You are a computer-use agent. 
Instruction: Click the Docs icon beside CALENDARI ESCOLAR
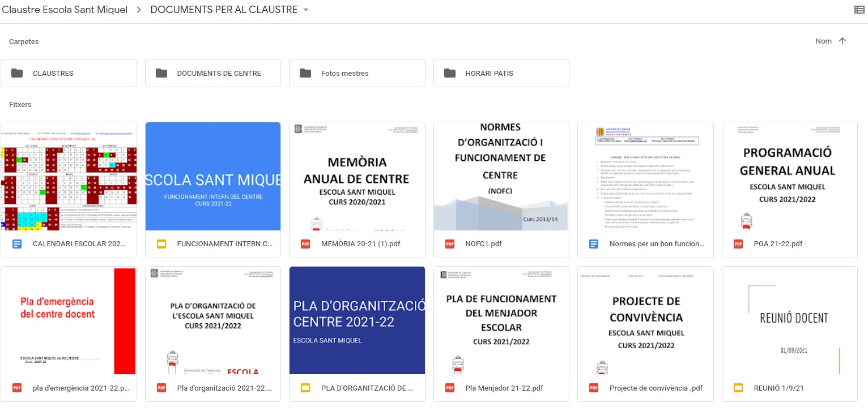pos(17,244)
